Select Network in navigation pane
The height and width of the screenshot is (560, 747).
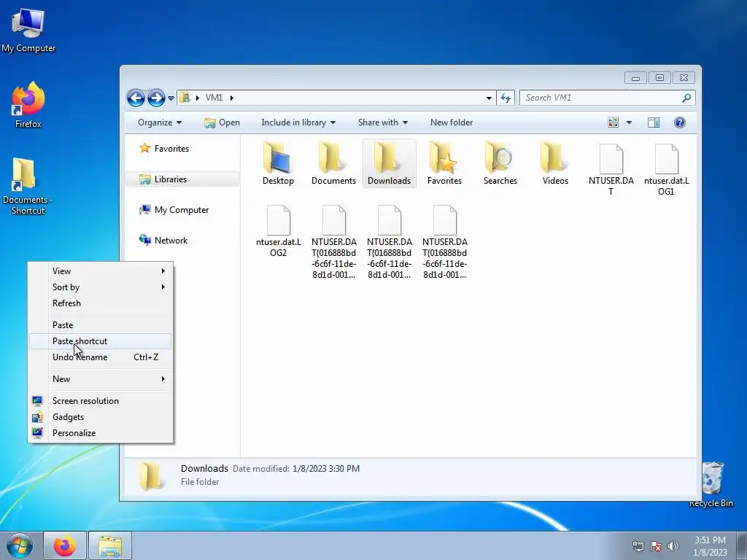tap(163, 241)
